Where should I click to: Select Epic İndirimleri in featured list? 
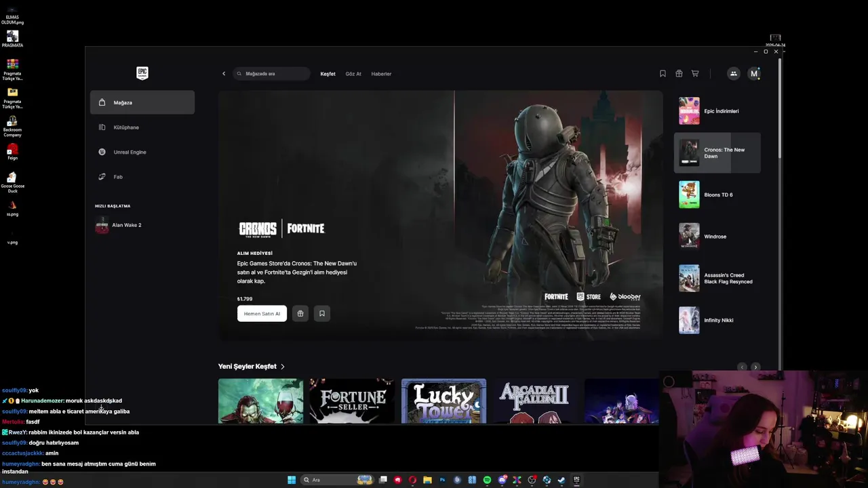(x=717, y=111)
